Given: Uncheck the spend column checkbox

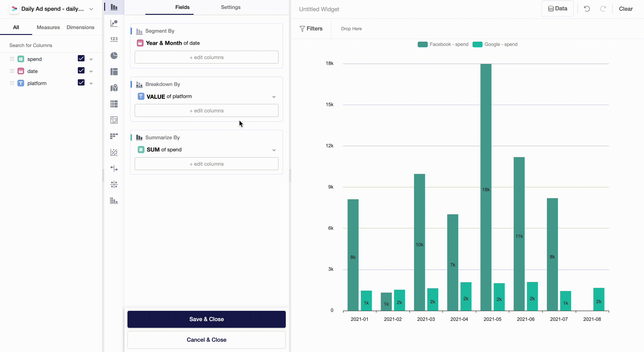Looking at the screenshot, I should (81, 59).
